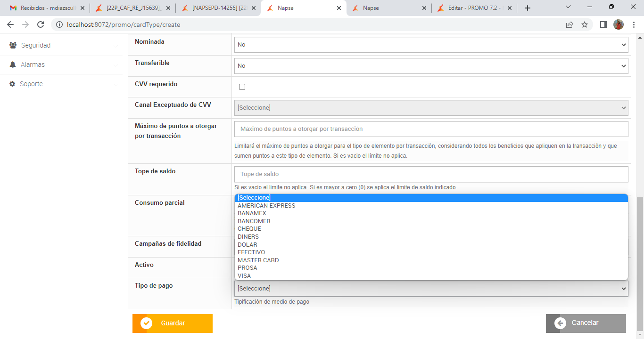Go back using the browser back arrow
The height and width of the screenshot is (339, 644).
pos(10,24)
